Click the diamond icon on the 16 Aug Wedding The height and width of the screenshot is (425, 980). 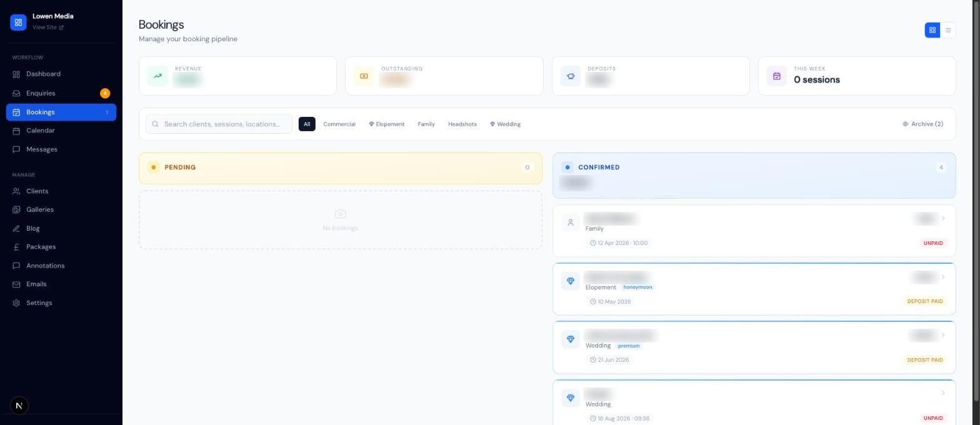(571, 398)
